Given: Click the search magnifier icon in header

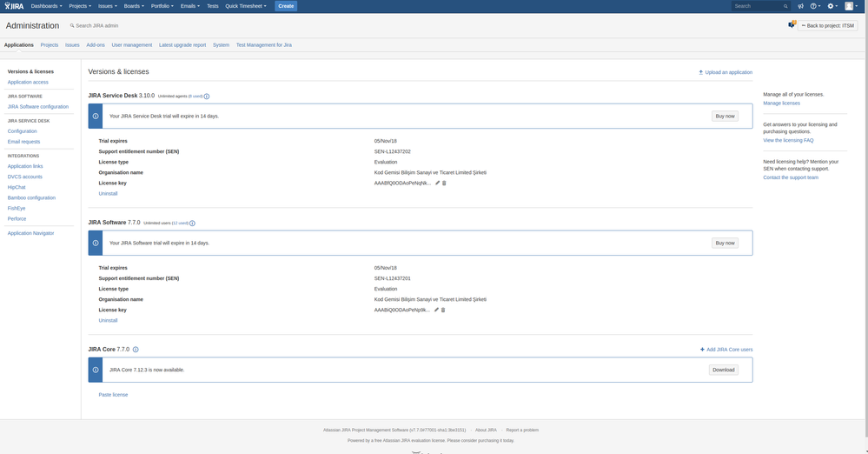Looking at the screenshot, I should [785, 6].
